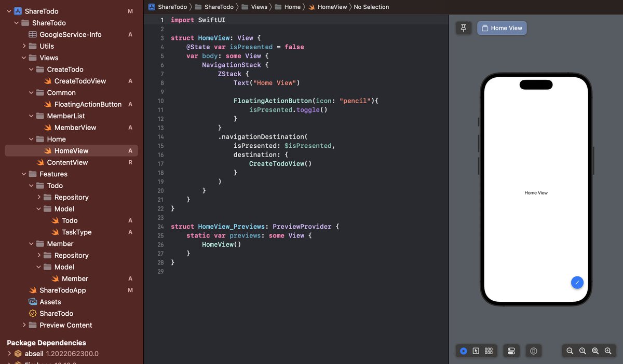Zoom in the preview canvas

608,351
